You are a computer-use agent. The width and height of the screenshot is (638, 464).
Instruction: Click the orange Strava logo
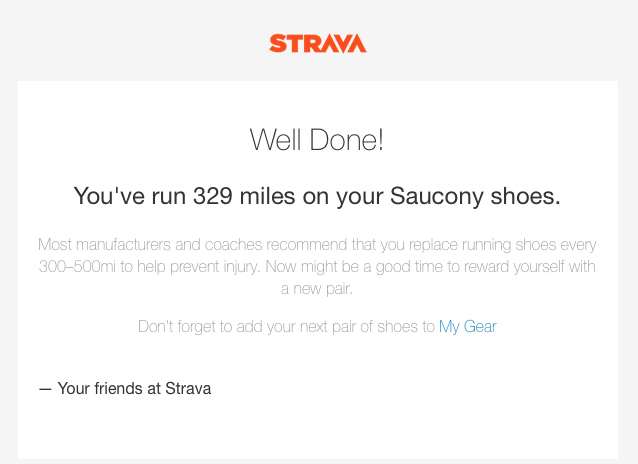click(x=318, y=44)
